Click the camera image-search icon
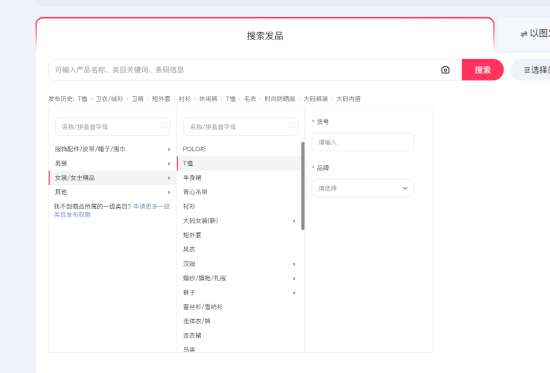Image resolution: width=550 pixels, height=373 pixels. tap(445, 70)
